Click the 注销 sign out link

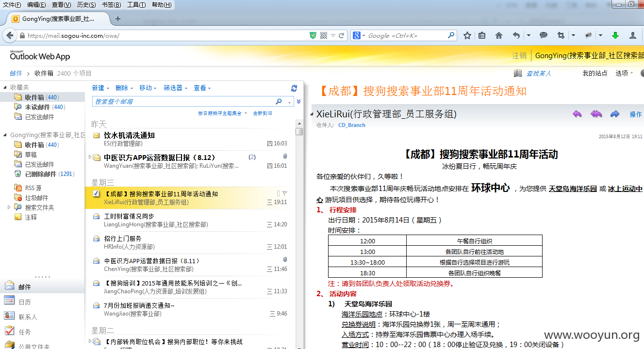(519, 55)
